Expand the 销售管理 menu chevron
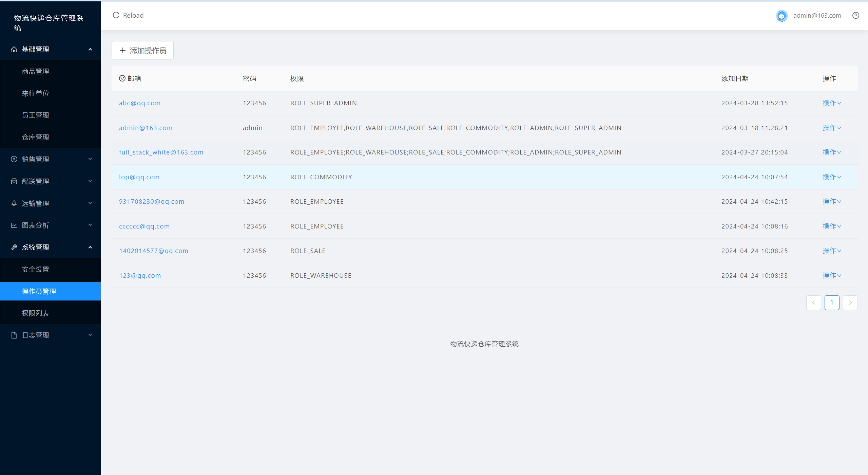The width and height of the screenshot is (868, 475). click(x=90, y=159)
